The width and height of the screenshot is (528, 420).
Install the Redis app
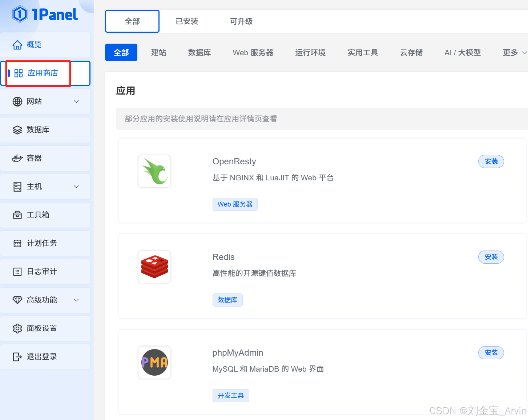tap(491, 257)
